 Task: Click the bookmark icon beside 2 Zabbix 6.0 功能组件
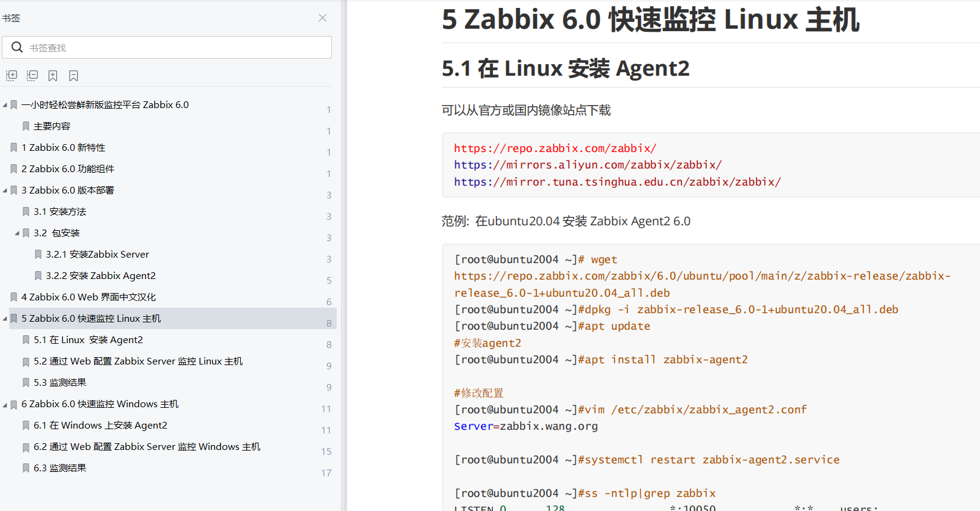(13, 169)
